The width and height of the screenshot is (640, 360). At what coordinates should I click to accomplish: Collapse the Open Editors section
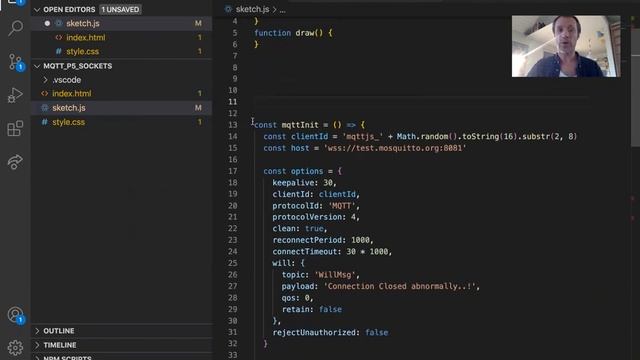tap(37, 9)
